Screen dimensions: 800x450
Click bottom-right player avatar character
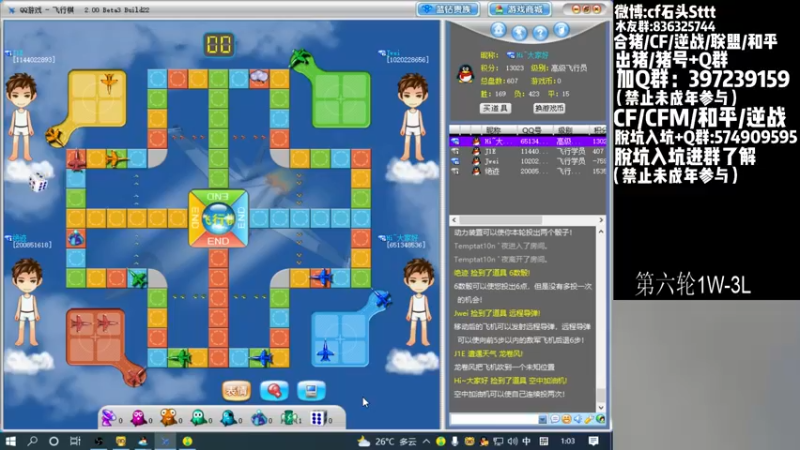[x=419, y=302]
